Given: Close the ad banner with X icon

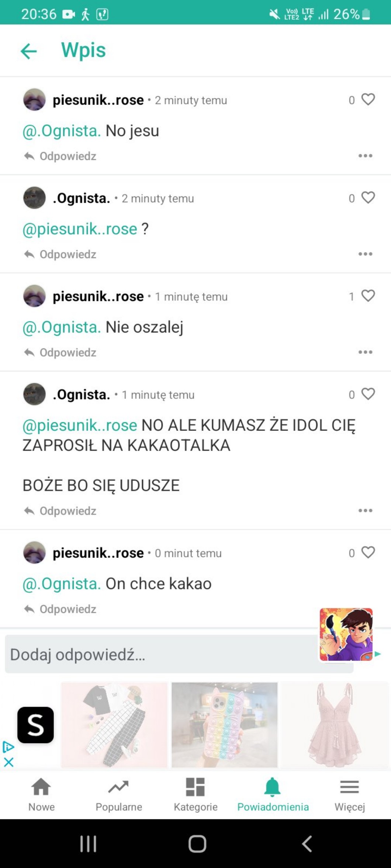Looking at the screenshot, I should (8, 762).
